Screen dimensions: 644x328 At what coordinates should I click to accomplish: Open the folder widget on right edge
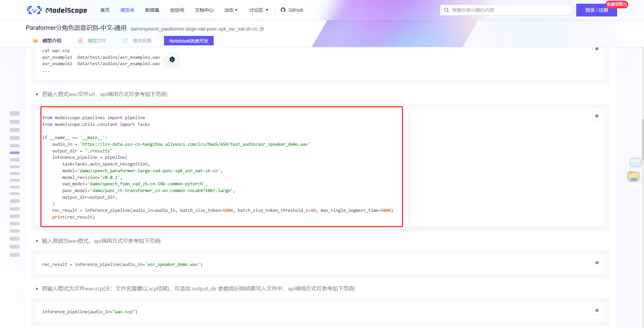point(634,176)
